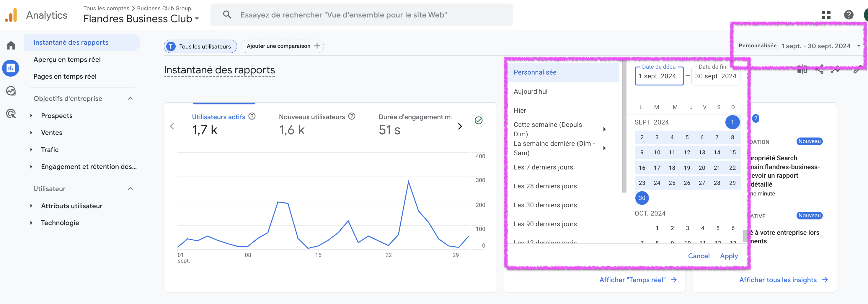Screen dimensions: 868x304
Task: Click the share report icon
Action: 819,69
